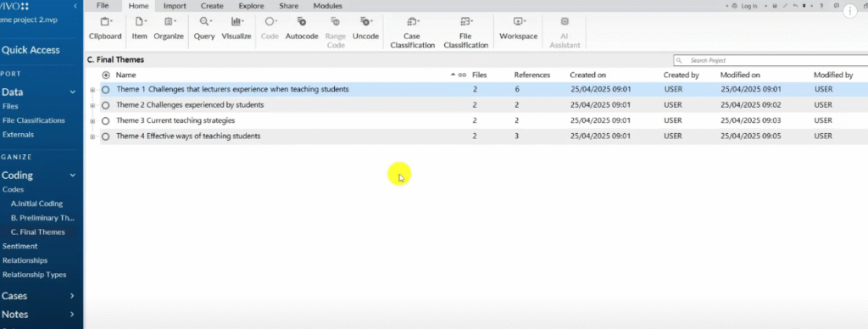Select the Theme 1 code circle
This screenshot has width=868, height=329.
106,89
